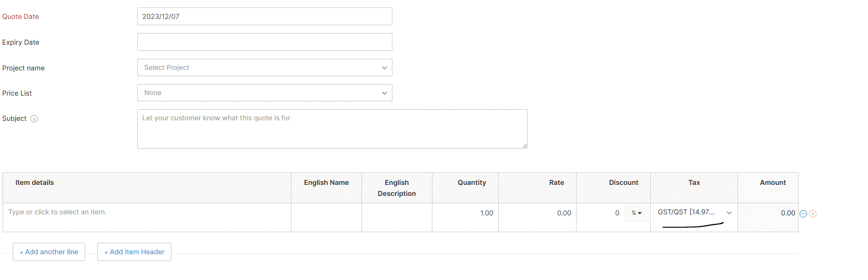Click the Rate field showing 0.00
This screenshot has width=868, height=280.
click(x=537, y=213)
